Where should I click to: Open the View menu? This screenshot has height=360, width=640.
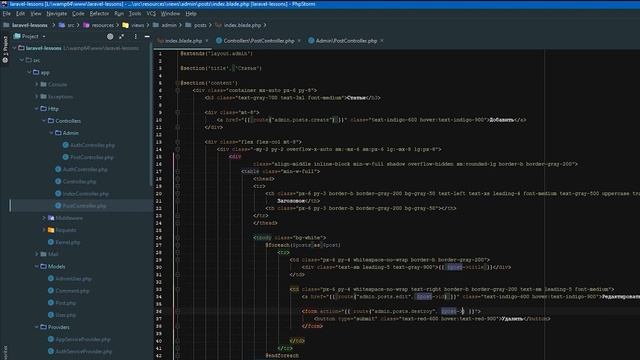(x=36, y=13)
